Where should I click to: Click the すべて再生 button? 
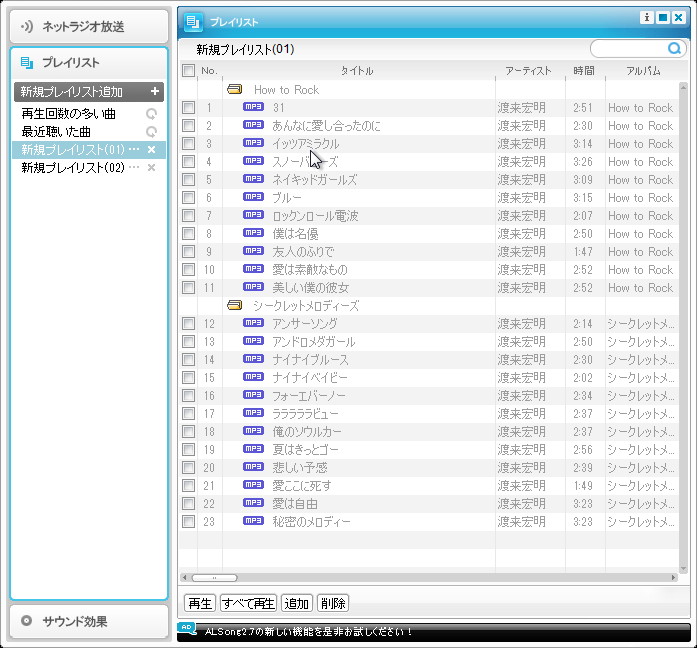(248, 603)
